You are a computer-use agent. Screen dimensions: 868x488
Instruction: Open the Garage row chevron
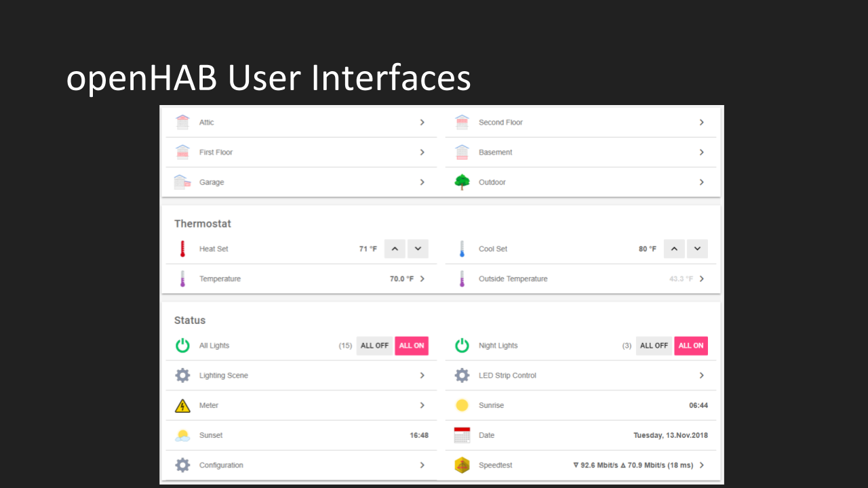(x=422, y=182)
